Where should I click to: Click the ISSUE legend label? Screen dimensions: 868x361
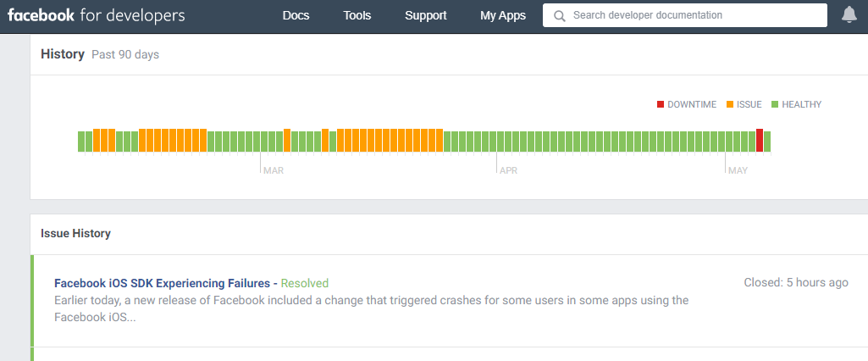click(749, 104)
